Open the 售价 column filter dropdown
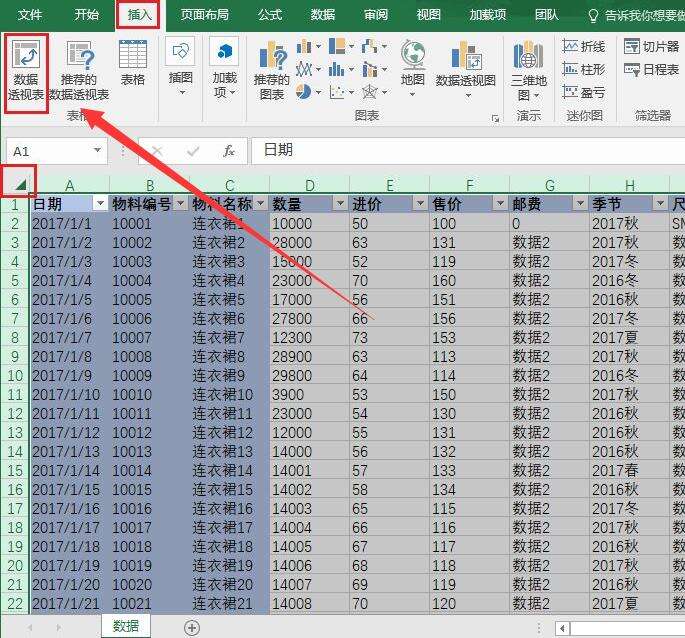Screen dimensions: 685x638 pos(500,204)
